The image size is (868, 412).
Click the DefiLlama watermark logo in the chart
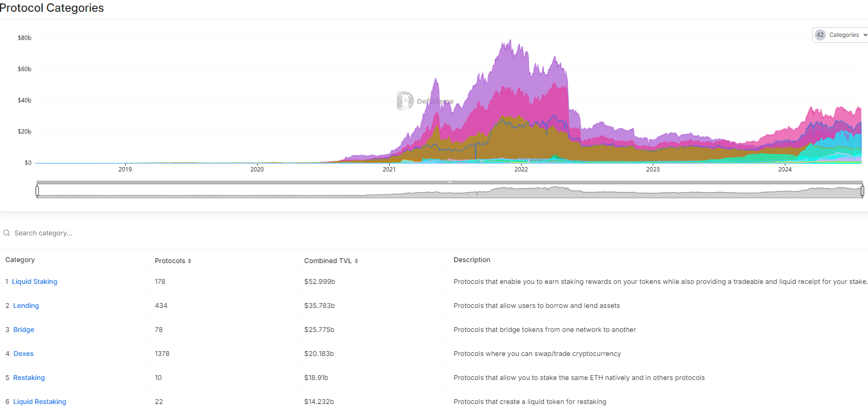tap(405, 101)
